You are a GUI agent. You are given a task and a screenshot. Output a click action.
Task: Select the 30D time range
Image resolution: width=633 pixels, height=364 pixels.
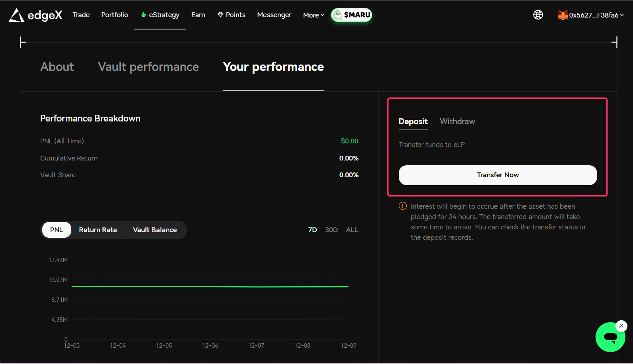(331, 230)
